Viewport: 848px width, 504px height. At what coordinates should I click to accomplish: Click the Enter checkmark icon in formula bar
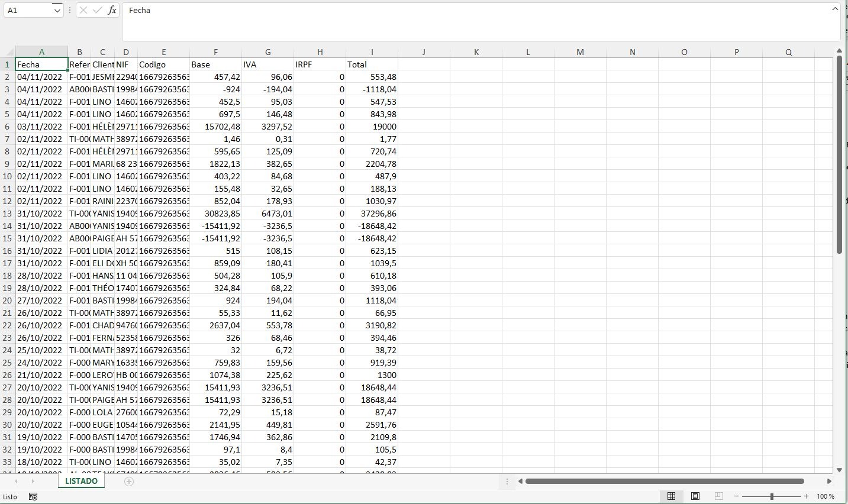point(98,10)
